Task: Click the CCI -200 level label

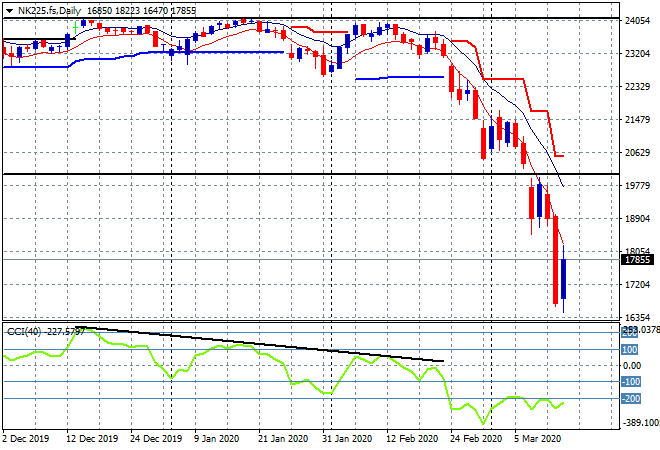Action: point(631,399)
